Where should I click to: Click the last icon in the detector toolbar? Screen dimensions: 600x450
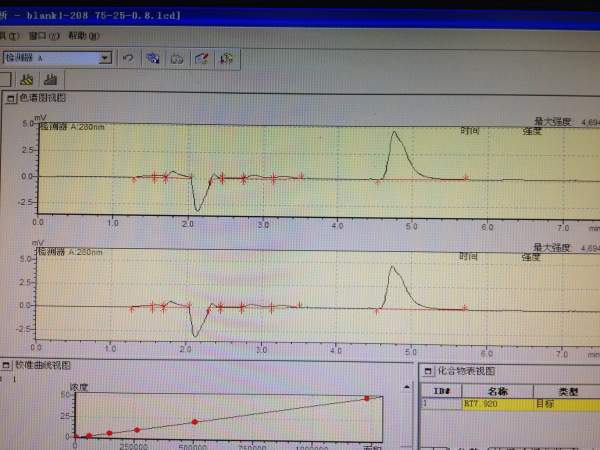[x=227, y=59]
